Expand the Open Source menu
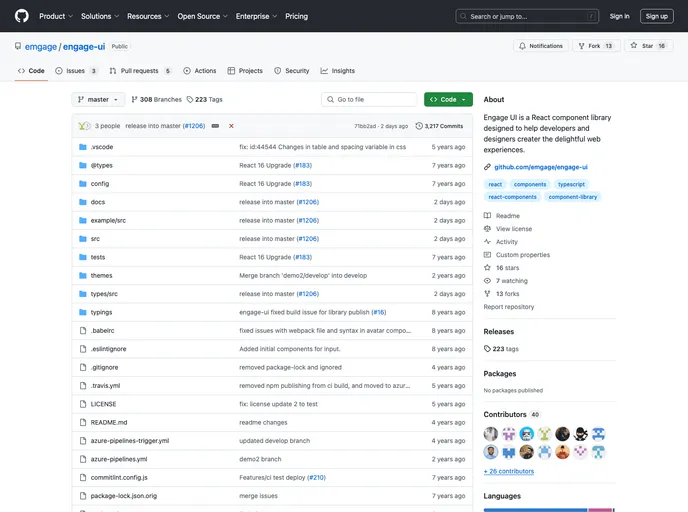 pyautogui.click(x=202, y=16)
